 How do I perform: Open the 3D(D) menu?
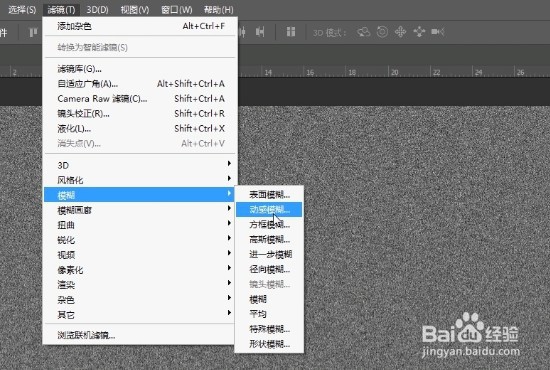tap(97, 9)
